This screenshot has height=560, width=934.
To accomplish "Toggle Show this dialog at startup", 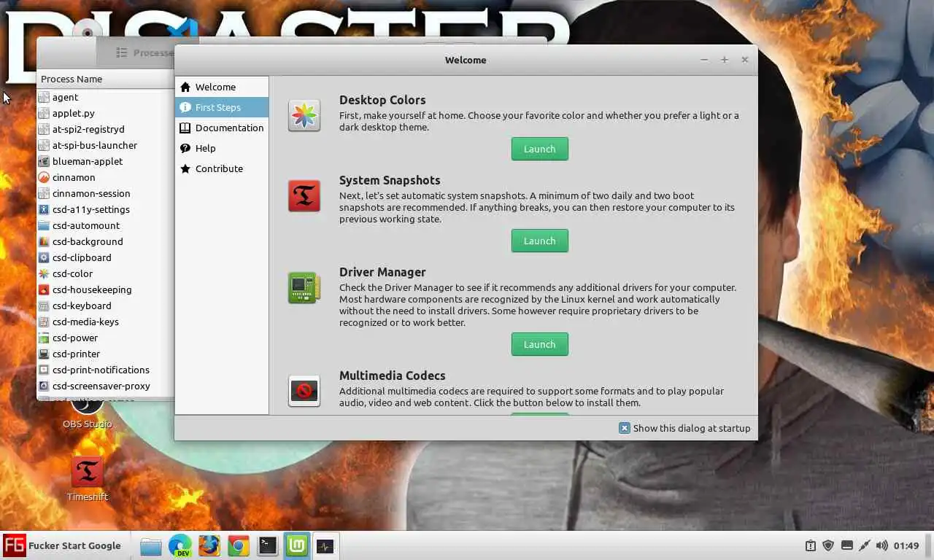I will point(684,428).
